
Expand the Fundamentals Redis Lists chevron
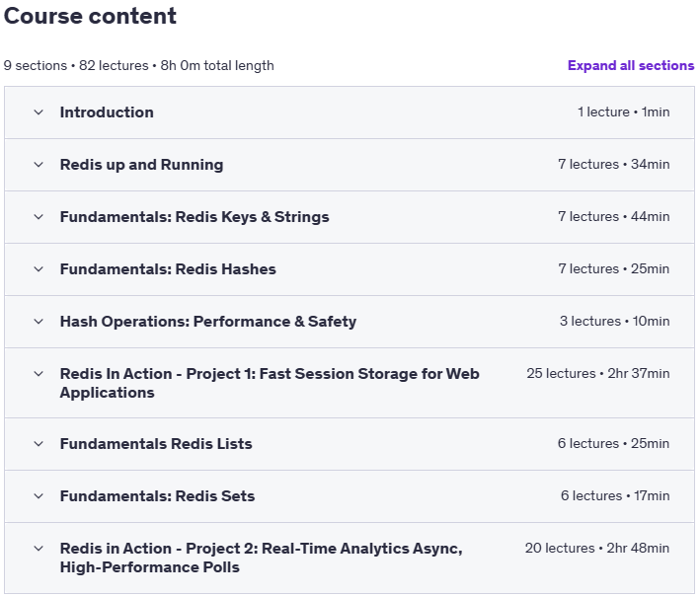pyautogui.click(x=39, y=444)
